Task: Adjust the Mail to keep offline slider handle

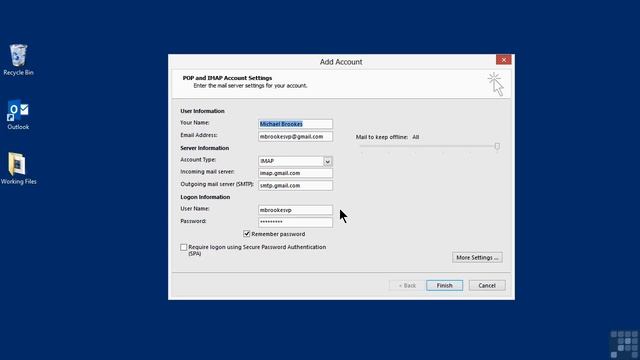Action: [x=497, y=146]
